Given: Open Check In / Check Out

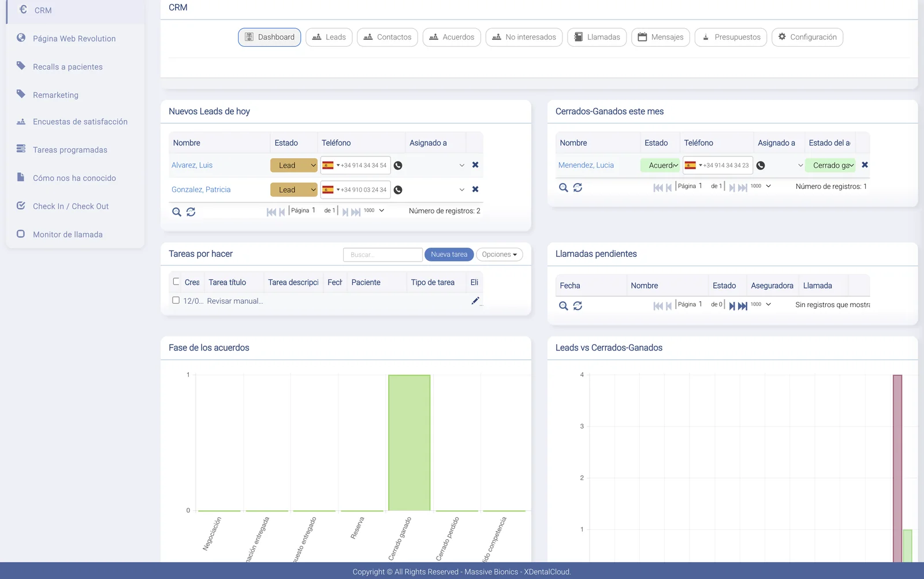Looking at the screenshot, I should (x=70, y=207).
